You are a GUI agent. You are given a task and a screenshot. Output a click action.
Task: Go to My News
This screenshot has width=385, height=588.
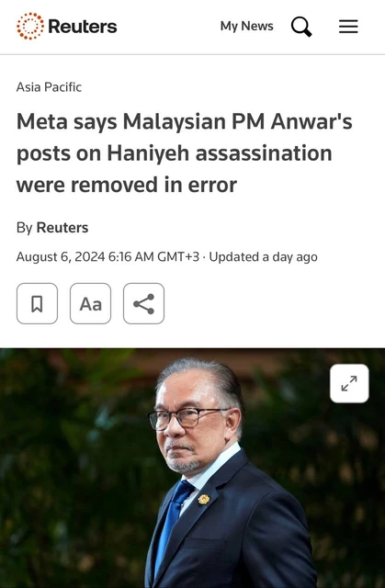click(x=246, y=27)
